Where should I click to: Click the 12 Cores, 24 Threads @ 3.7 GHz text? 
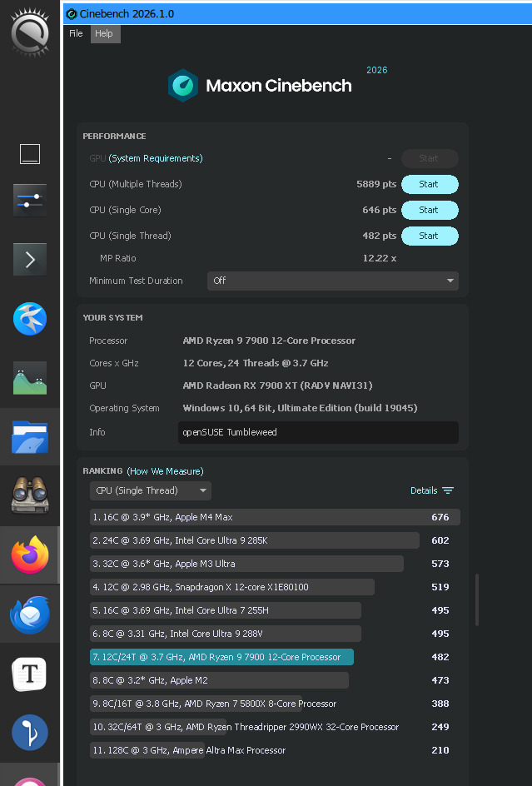pyautogui.click(x=256, y=363)
